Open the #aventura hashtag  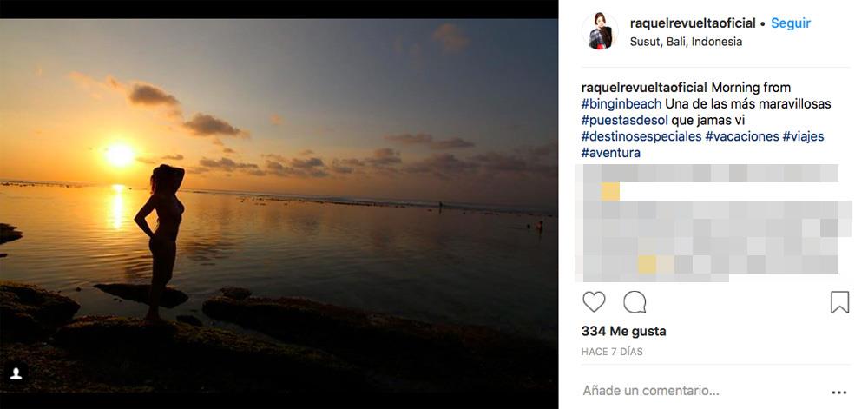click(610, 154)
